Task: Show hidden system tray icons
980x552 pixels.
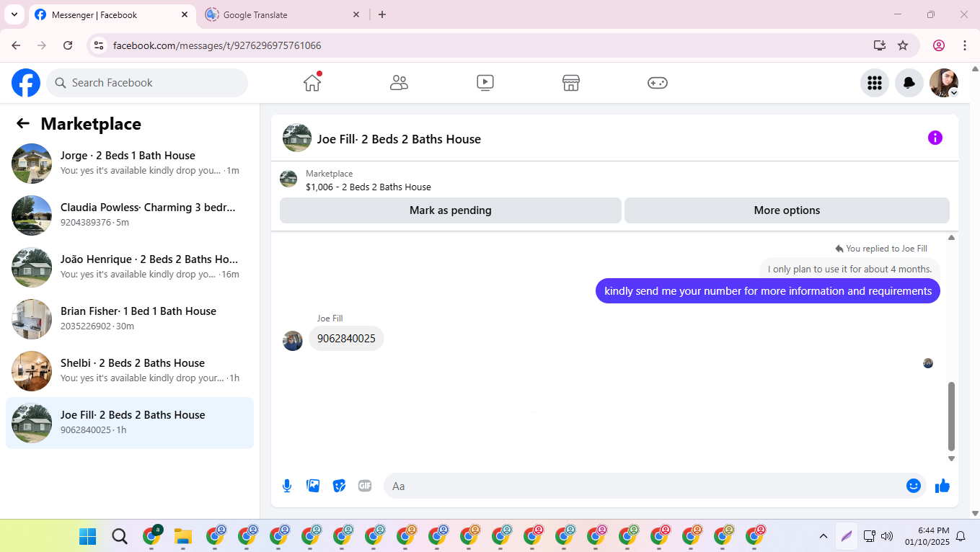Action: (823, 536)
